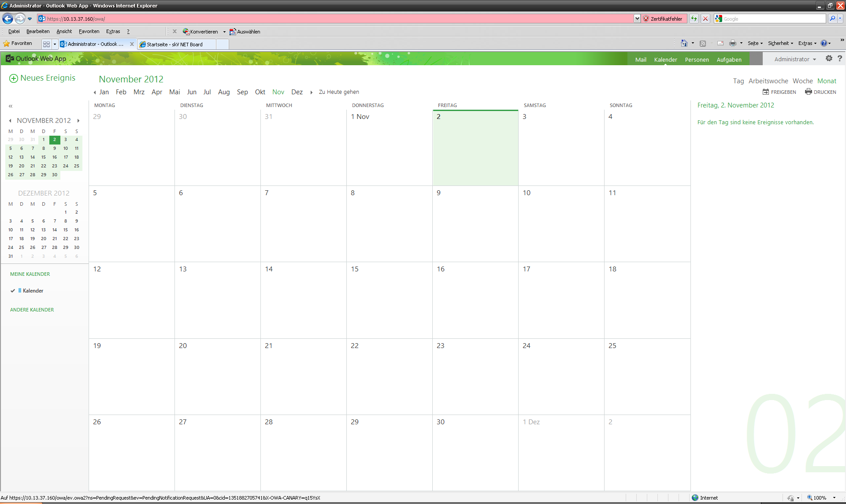Screen dimensions: 846x504
Task: Collapse the left pane with double chevron
Action: 11,106
